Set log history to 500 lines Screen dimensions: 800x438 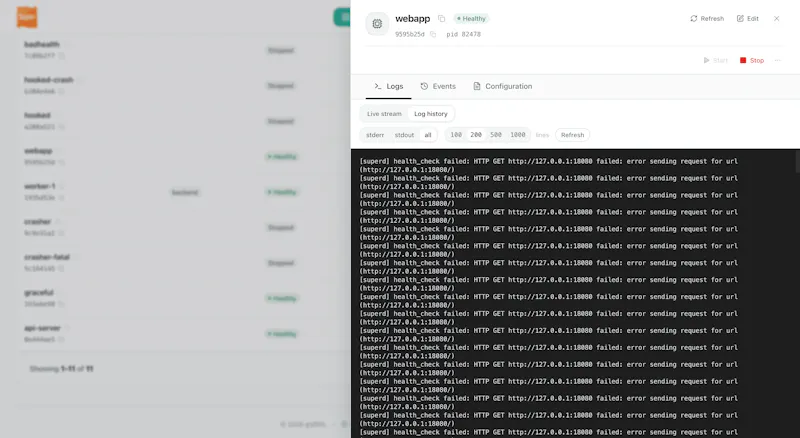coord(496,135)
